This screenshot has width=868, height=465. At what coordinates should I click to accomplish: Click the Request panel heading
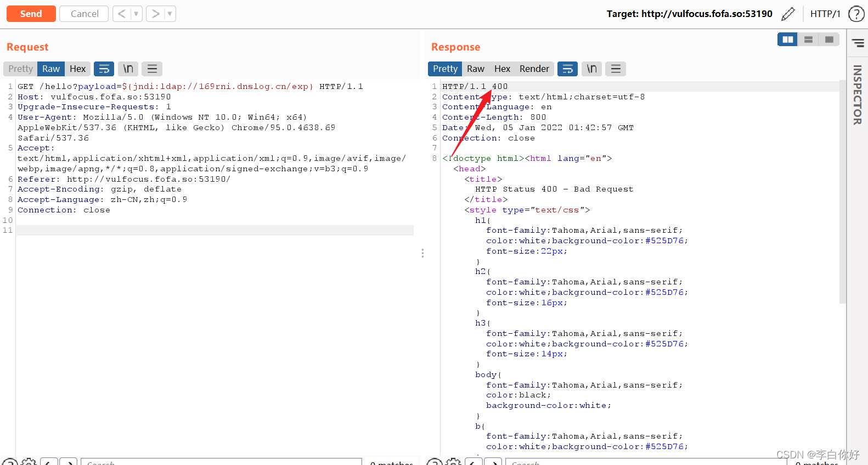[27, 47]
